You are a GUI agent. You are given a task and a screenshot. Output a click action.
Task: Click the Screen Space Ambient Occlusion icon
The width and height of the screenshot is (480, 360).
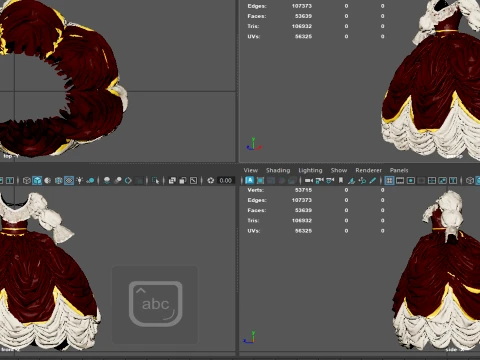[x=107, y=181]
